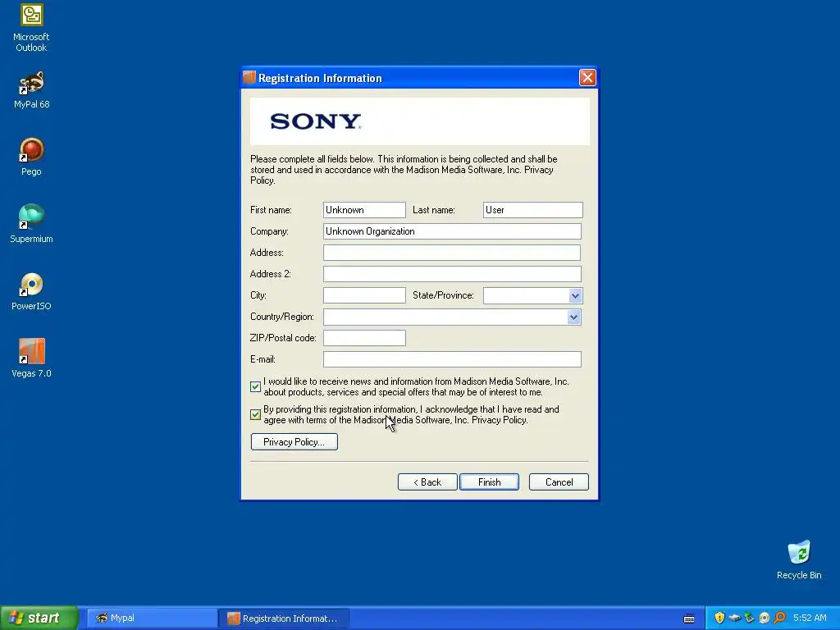Click the Safely Remove Hardware tray icon
The width and height of the screenshot is (840, 630).
click(x=734, y=618)
